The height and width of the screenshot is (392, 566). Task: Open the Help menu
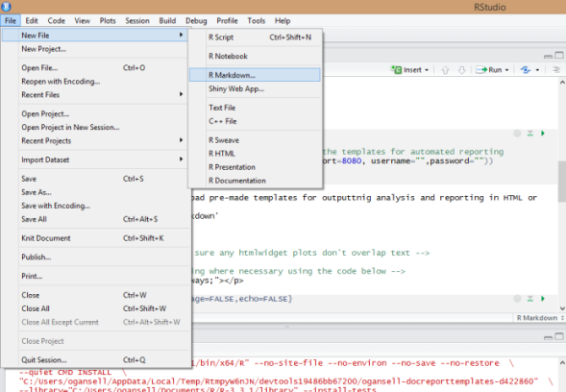(283, 20)
